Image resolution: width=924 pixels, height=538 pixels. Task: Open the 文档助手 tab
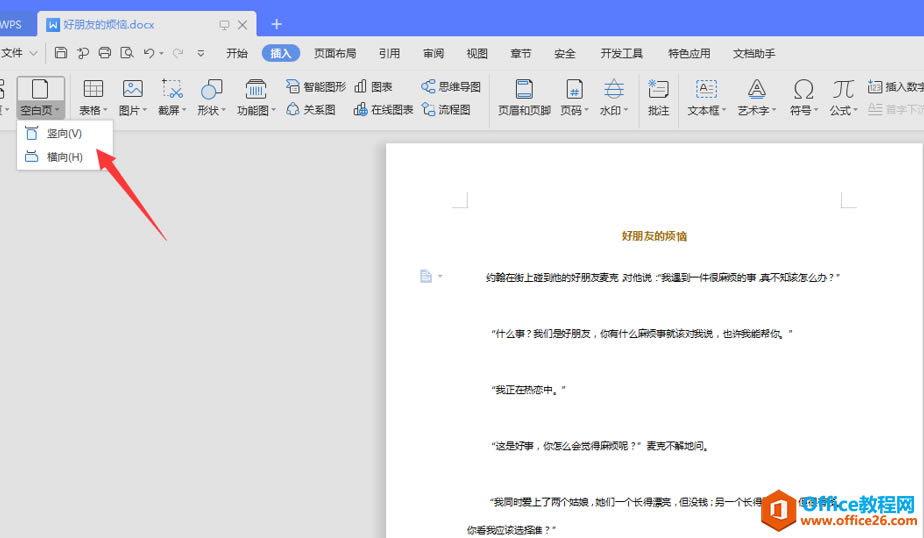[754, 54]
